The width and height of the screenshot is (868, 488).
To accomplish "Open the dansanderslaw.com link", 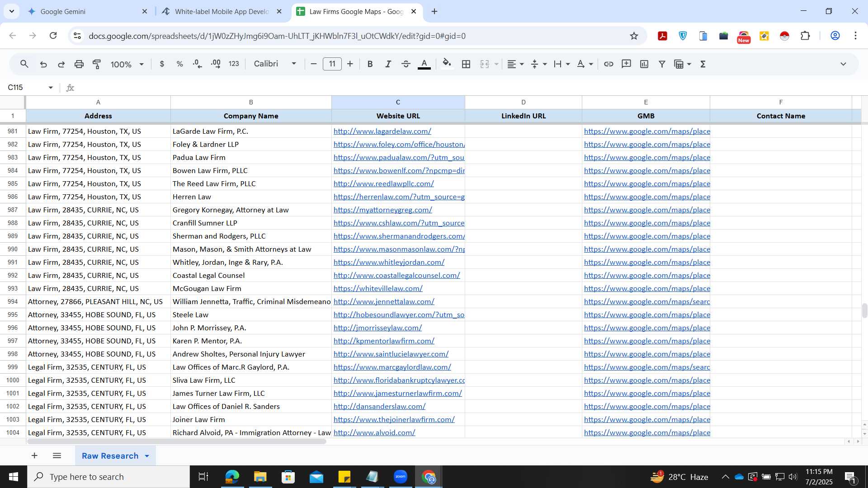I will coord(379,407).
